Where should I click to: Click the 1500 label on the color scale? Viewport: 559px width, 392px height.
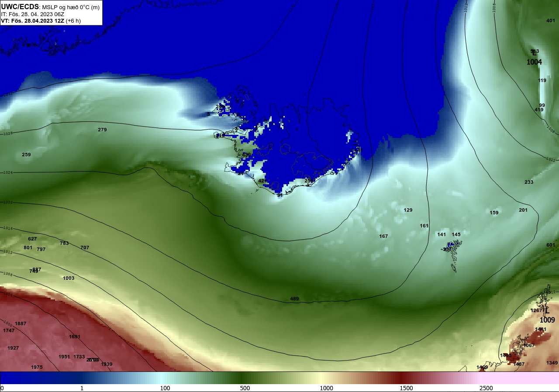pos(406,388)
